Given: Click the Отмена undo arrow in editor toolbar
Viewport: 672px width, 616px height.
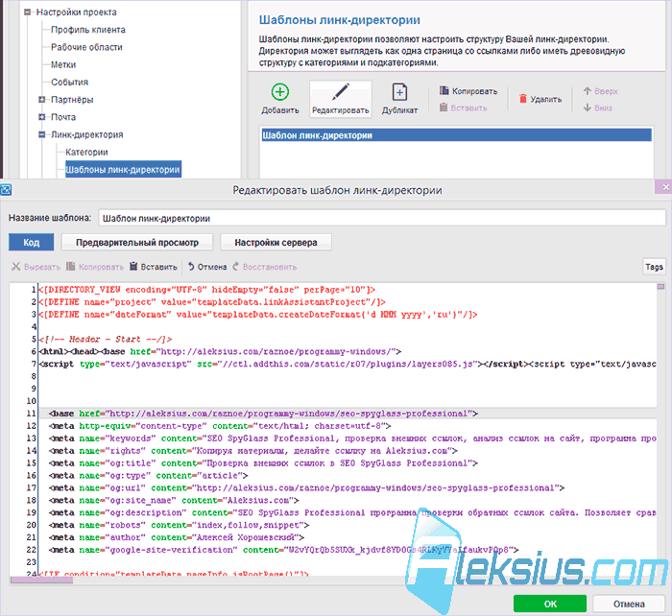Looking at the screenshot, I should tap(191, 267).
